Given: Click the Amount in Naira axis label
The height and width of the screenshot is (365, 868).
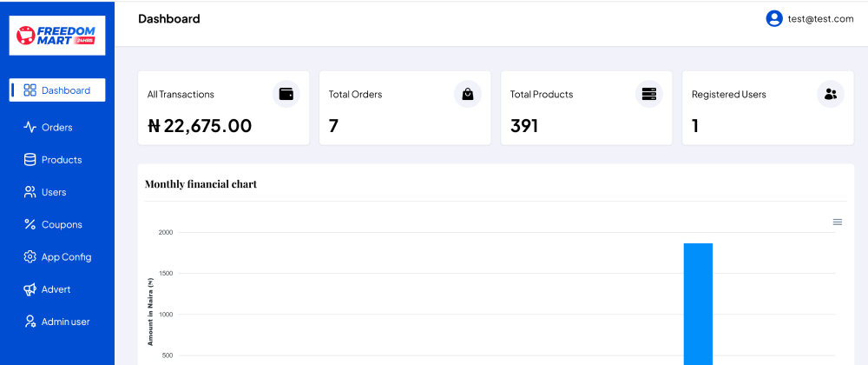Looking at the screenshot, I should tap(150, 312).
